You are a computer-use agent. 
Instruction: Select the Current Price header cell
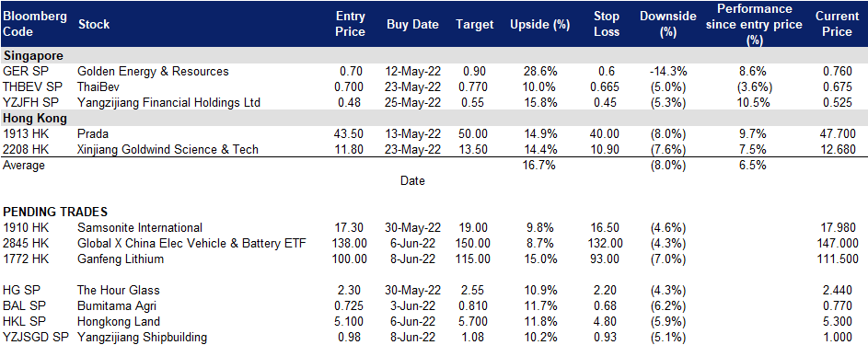tap(837, 24)
